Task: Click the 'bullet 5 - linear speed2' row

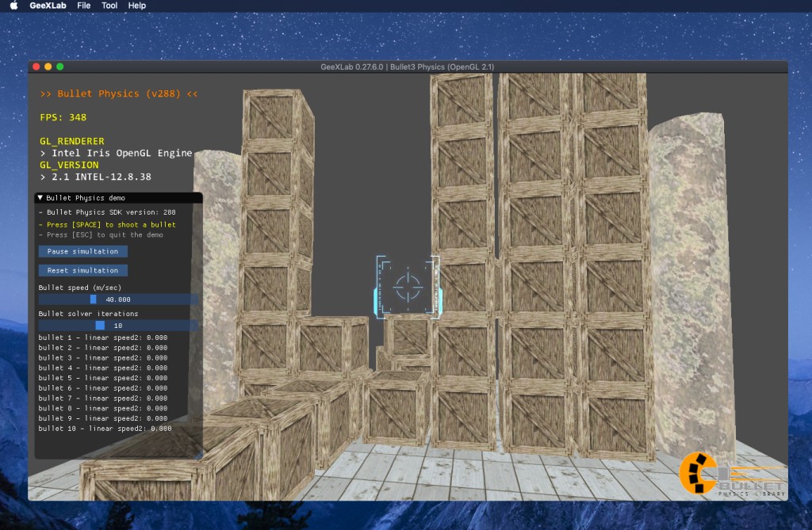Action: (x=103, y=378)
